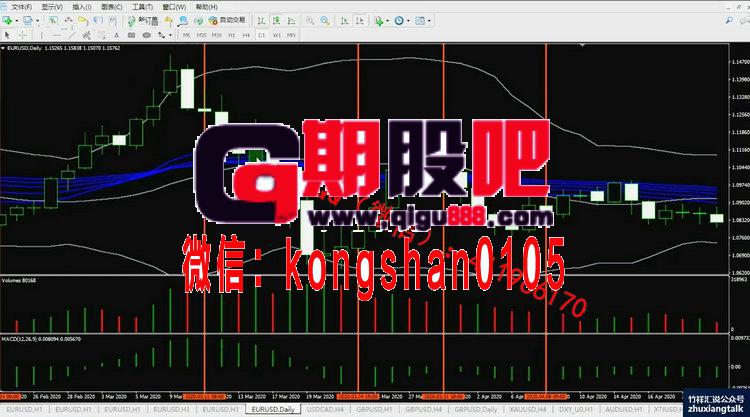Switch timeframe to M15
Screen dimensions: 750x417
201,35
